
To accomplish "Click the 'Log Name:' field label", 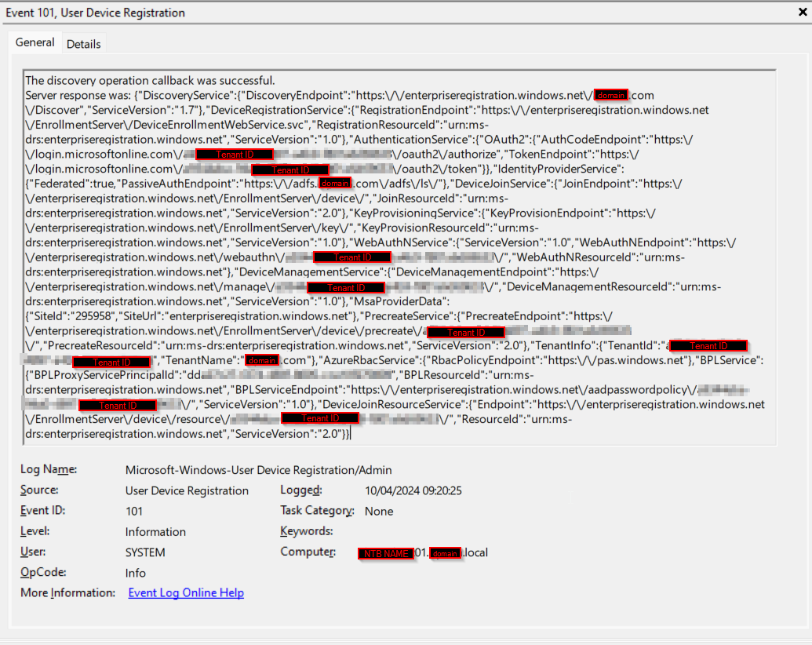I will tap(49, 469).
